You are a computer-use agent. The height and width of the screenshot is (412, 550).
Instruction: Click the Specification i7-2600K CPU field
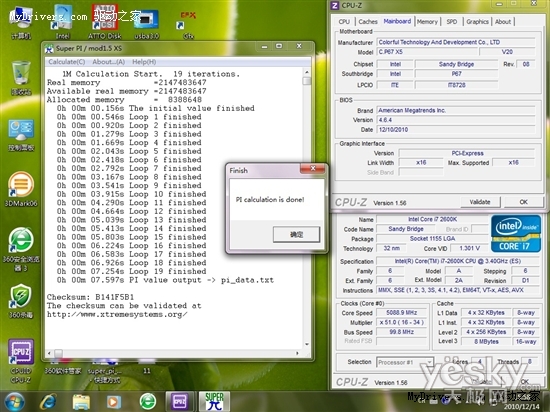[x=458, y=261]
